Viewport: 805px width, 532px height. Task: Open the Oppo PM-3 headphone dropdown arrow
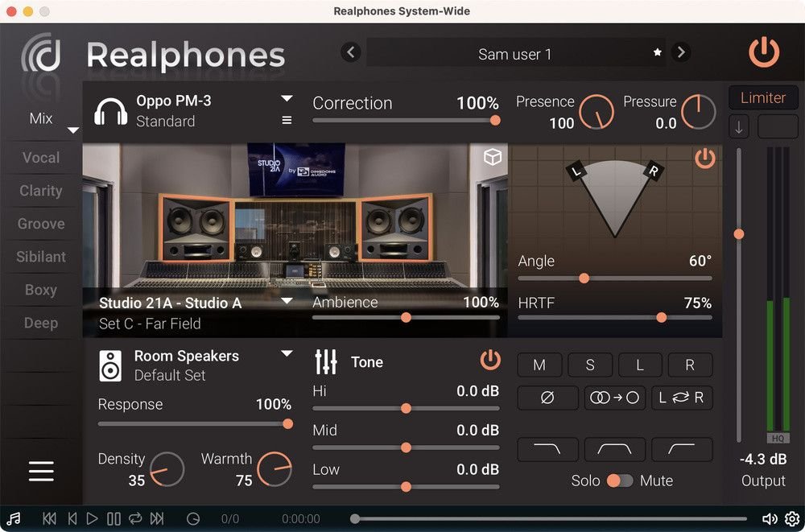pyautogui.click(x=287, y=98)
